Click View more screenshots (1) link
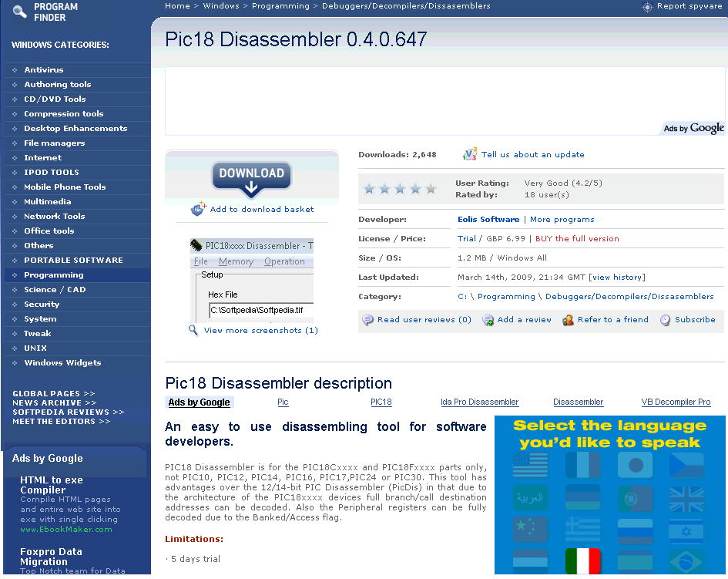This screenshot has width=728, height=579. pyautogui.click(x=261, y=331)
